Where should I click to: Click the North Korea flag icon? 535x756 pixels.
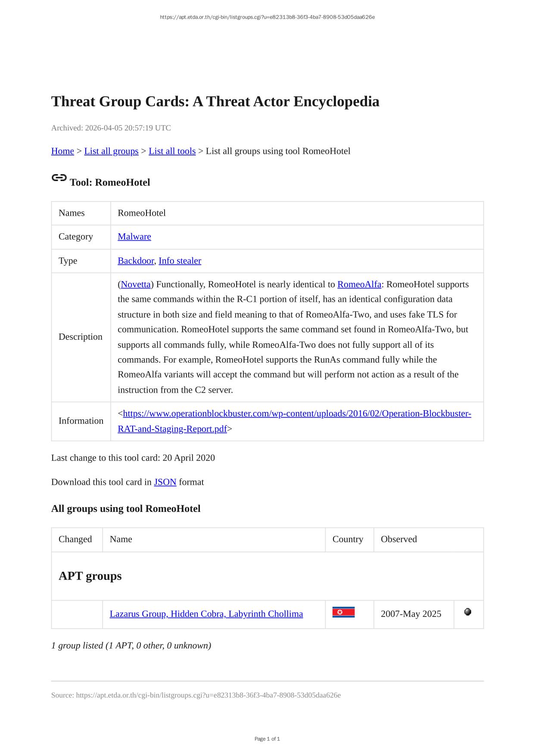pyautogui.click(x=343, y=612)
